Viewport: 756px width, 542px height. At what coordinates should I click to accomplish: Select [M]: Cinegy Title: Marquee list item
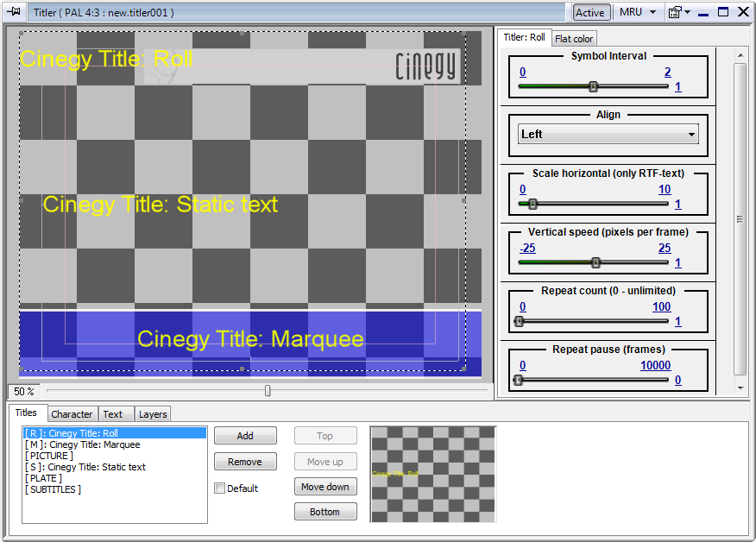point(115,444)
